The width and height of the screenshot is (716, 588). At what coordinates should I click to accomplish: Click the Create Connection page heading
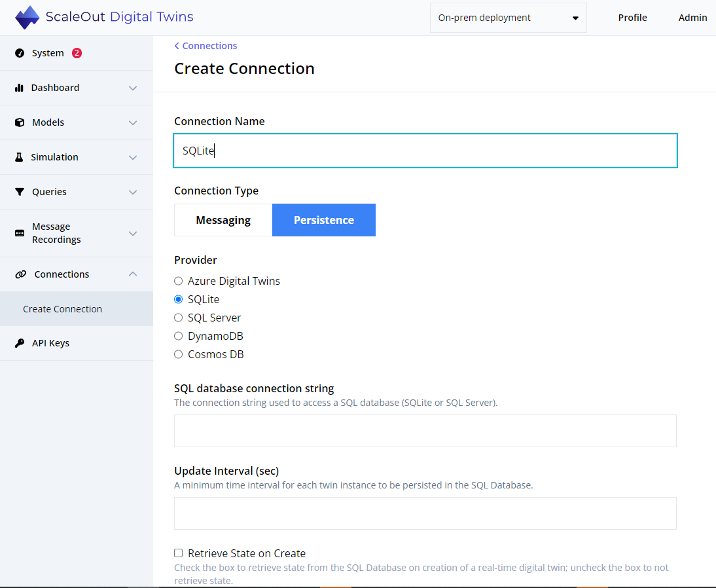(244, 69)
